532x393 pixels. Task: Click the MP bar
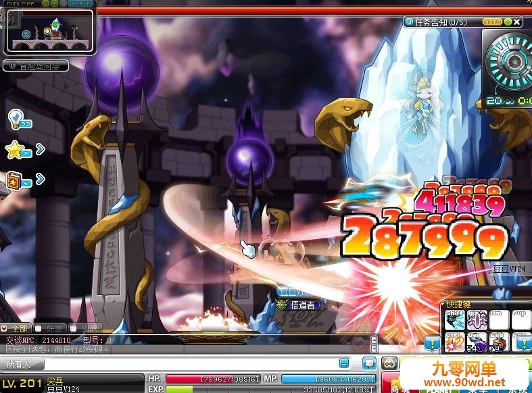pos(329,379)
